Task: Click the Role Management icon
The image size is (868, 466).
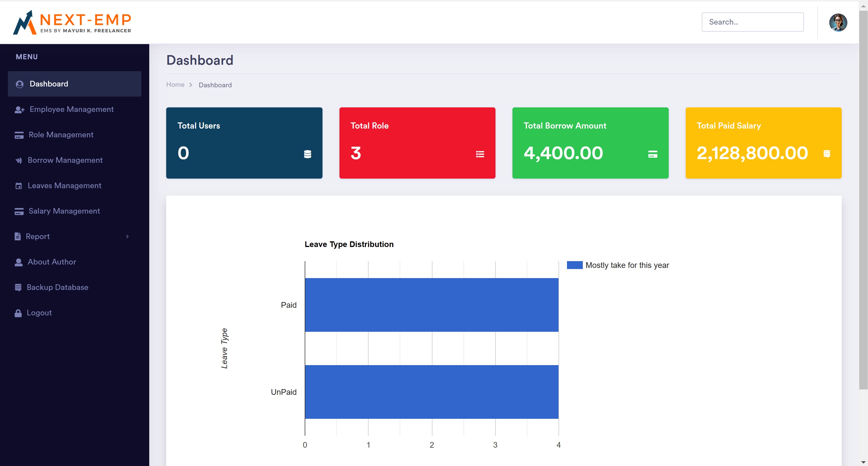Action: pyautogui.click(x=19, y=135)
